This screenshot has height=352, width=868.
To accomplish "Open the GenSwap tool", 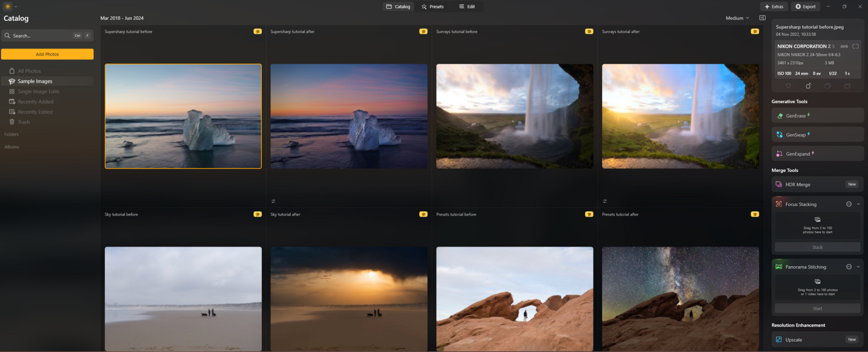I will [x=818, y=135].
